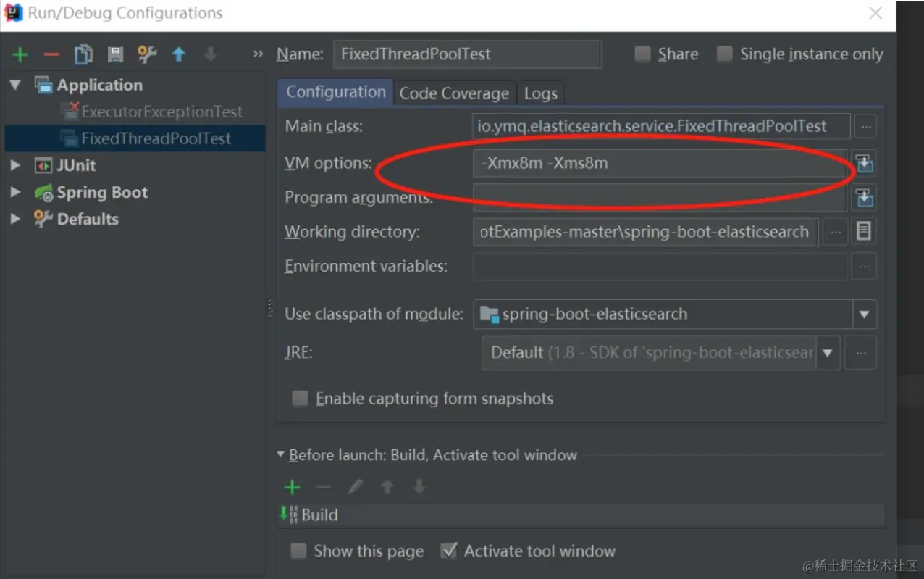Enable Single instance only
The image size is (924, 579).
724,54
